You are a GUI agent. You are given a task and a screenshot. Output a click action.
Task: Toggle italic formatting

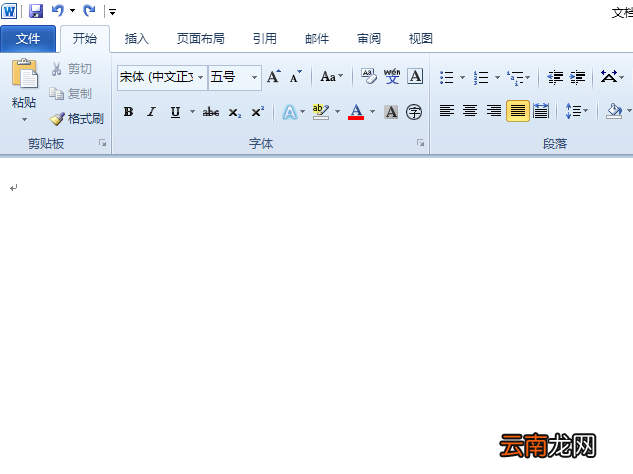point(152,112)
